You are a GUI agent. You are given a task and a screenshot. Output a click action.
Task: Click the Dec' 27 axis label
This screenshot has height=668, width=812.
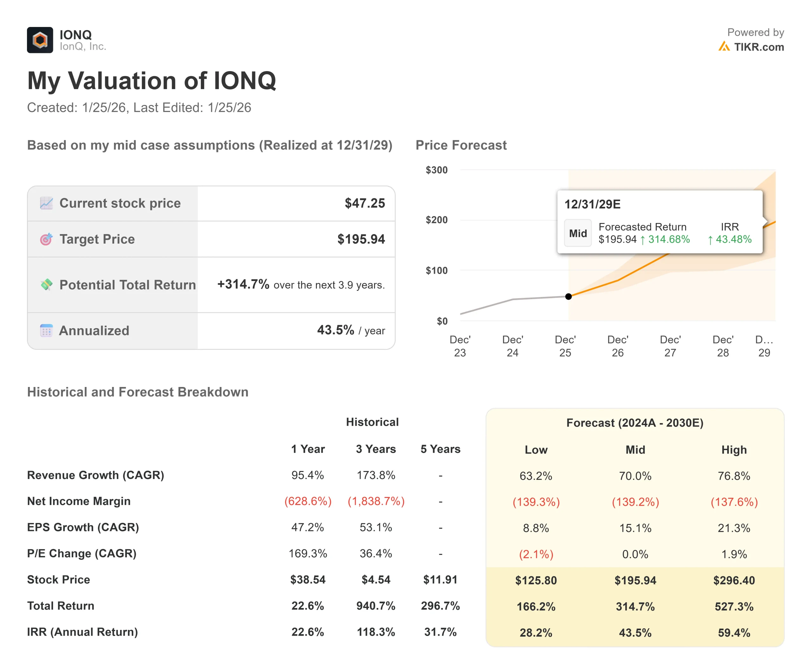pyautogui.click(x=670, y=345)
